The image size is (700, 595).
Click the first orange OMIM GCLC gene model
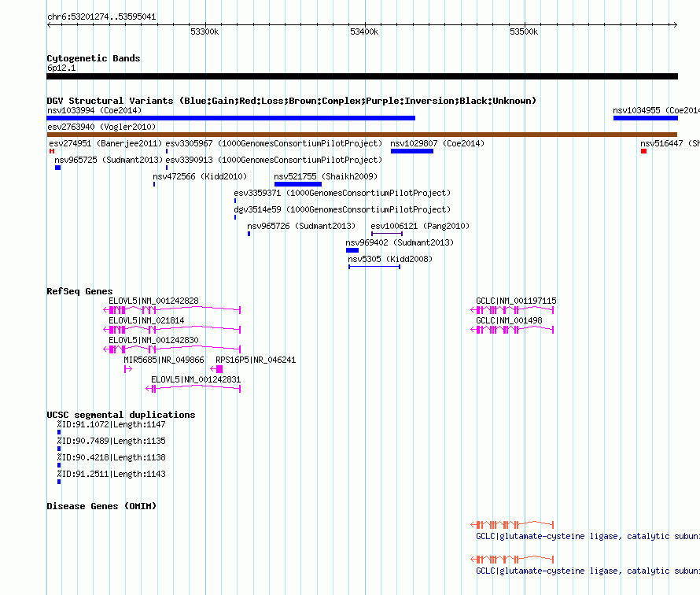point(512,524)
